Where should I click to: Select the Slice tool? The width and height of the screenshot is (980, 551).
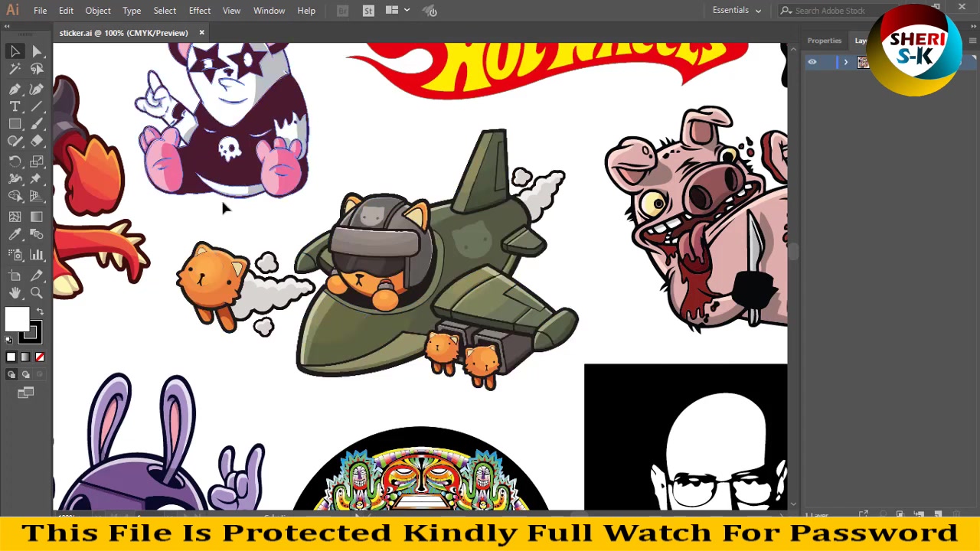(x=37, y=275)
